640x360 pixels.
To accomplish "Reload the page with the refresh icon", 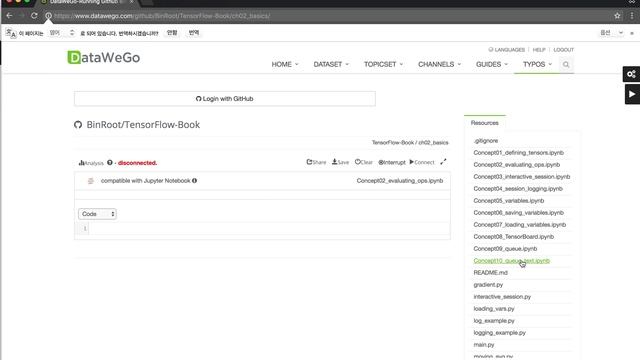I will click(x=34, y=16).
